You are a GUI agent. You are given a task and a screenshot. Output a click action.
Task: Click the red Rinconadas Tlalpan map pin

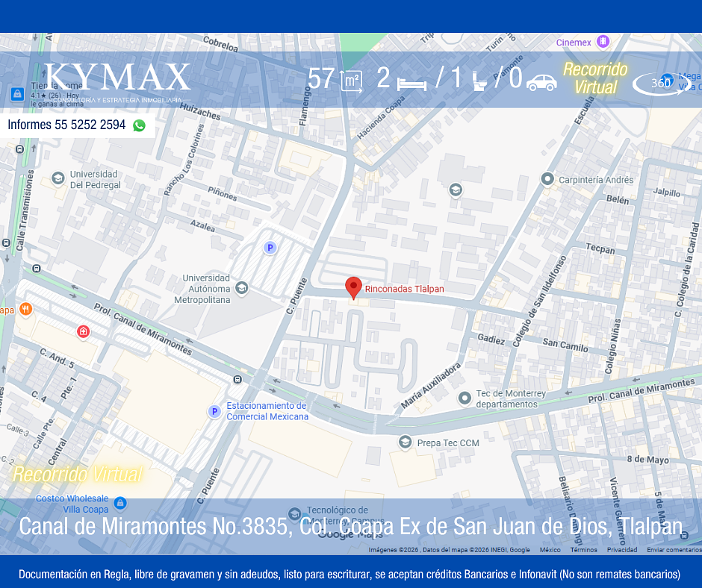[353, 288]
